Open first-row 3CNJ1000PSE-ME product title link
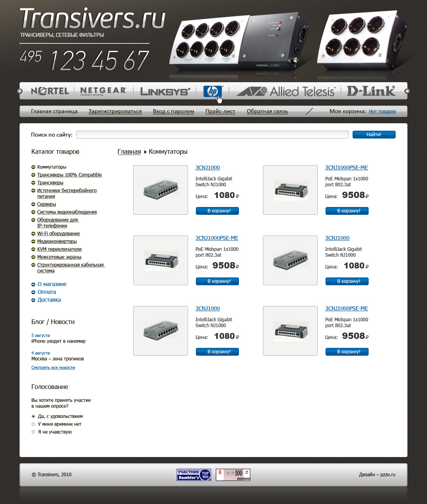Screen dimensions: 427x504 tap(347, 167)
